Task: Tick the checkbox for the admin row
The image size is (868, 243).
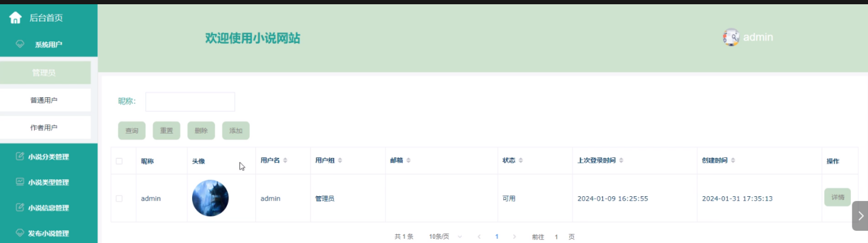Action: pyautogui.click(x=119, y=199)
